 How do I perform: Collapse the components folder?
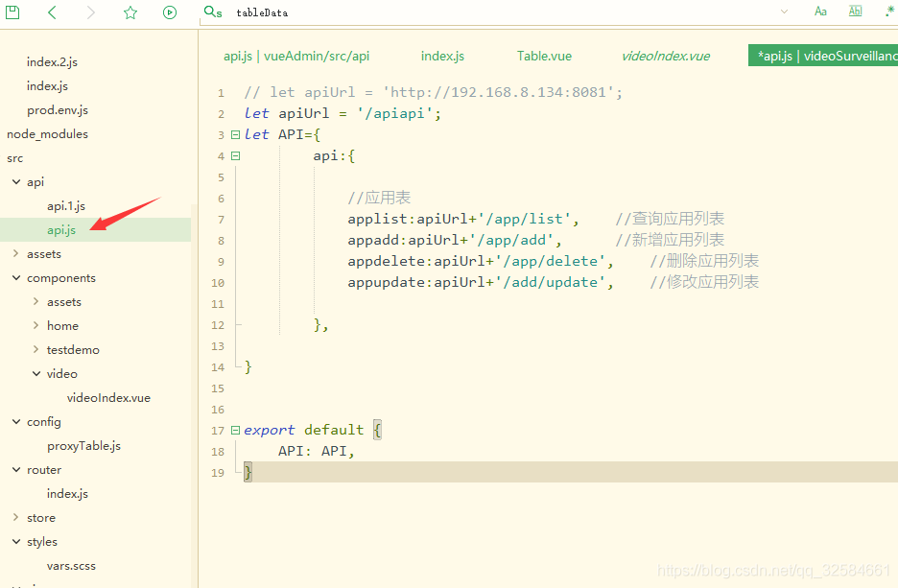click(x=16, y=278)
